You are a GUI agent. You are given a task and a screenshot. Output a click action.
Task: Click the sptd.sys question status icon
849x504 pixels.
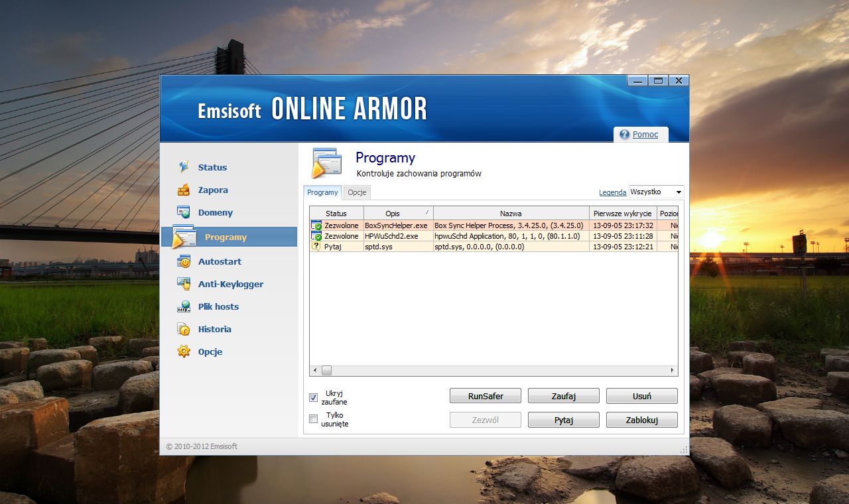316,247
